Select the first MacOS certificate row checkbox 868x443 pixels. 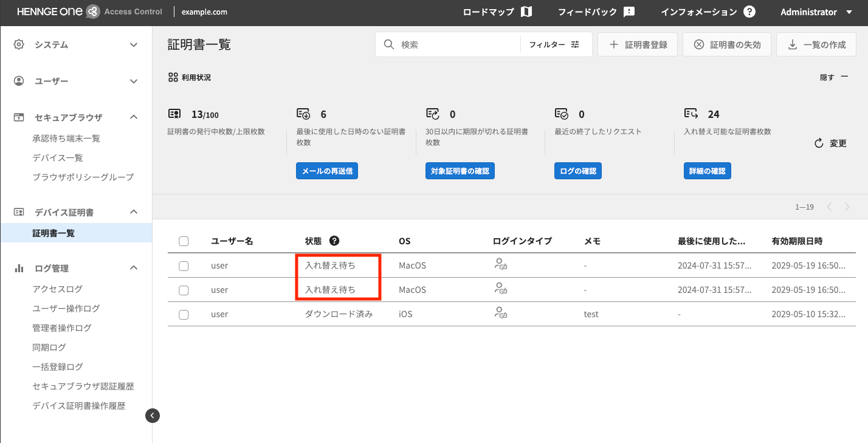184,266
